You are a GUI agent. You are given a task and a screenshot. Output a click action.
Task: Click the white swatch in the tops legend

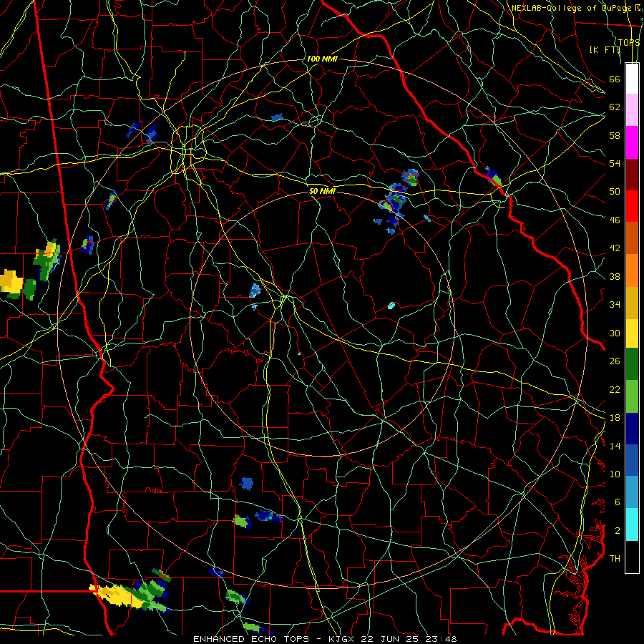click(632, 79)
